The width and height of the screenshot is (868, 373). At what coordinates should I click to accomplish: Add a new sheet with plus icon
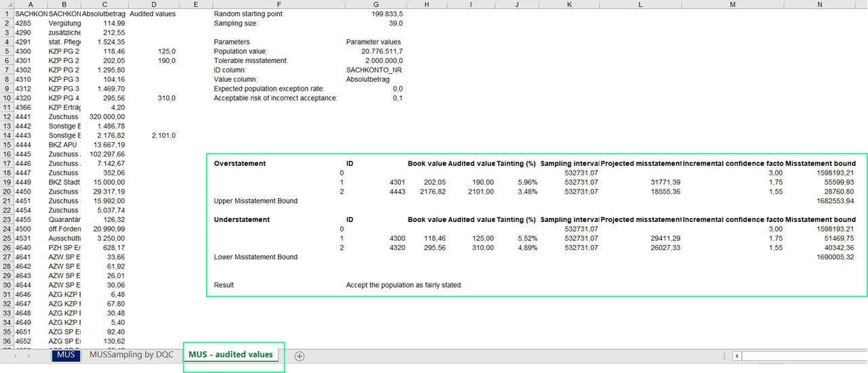[299, 355]
